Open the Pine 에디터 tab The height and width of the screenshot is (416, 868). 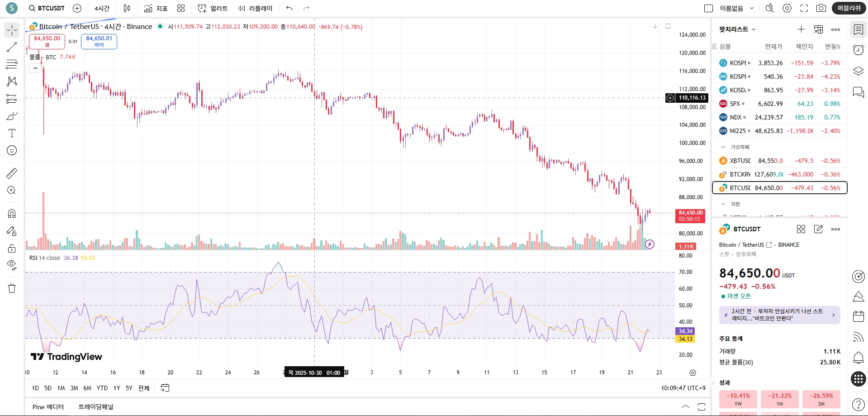click(x=48, y=407)
